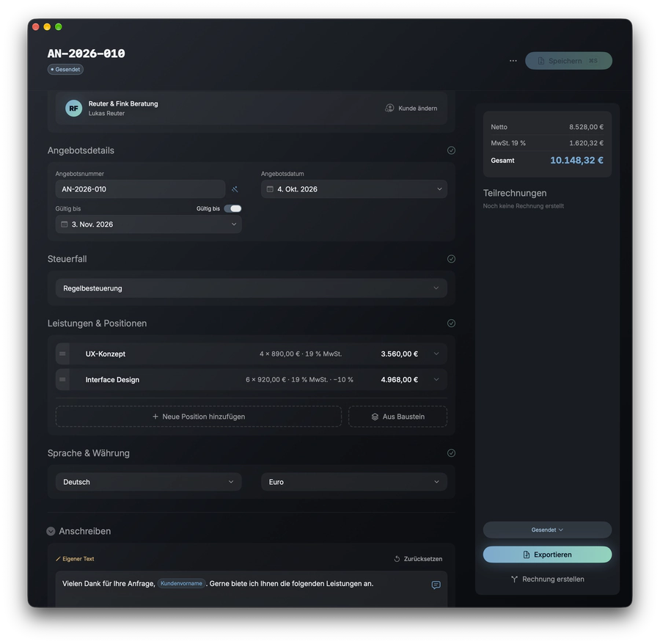The height and width of the screenshot is (644, 660).
Task: Click Aus Baustein button
Action: 397,417
